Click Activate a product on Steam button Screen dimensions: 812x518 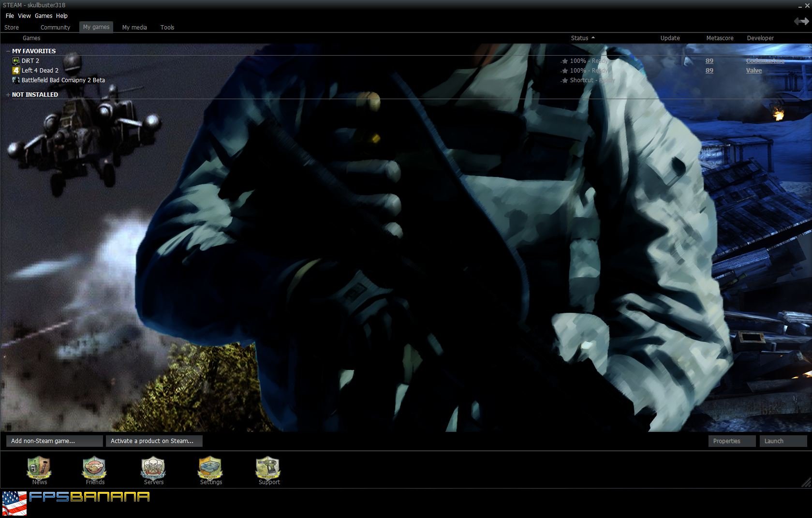click(154, 441)
